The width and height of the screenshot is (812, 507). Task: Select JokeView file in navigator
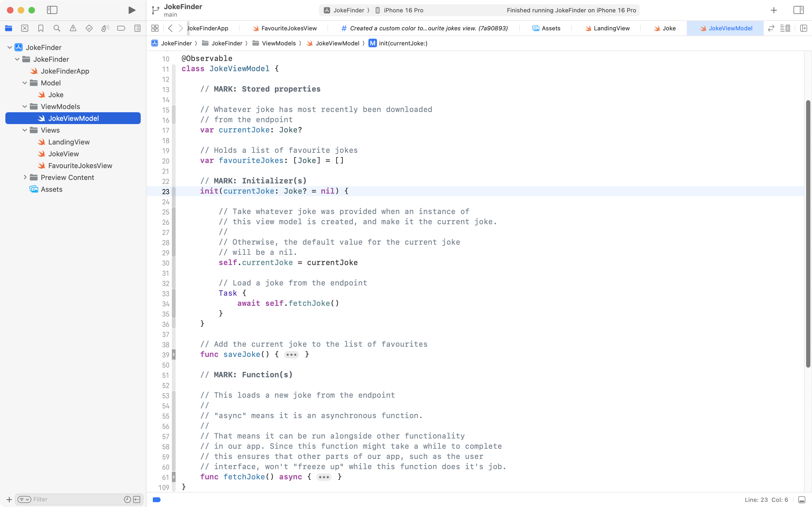pyautogui.click(x=63, y=154)
